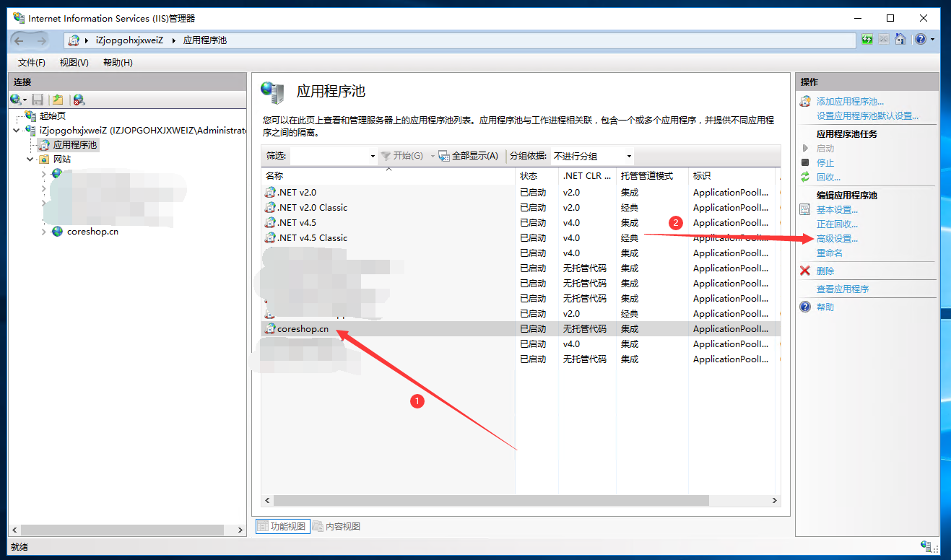Open the 分组依据 grouping dropdown
The image size is (951, 560).
(x=629, y=156)
